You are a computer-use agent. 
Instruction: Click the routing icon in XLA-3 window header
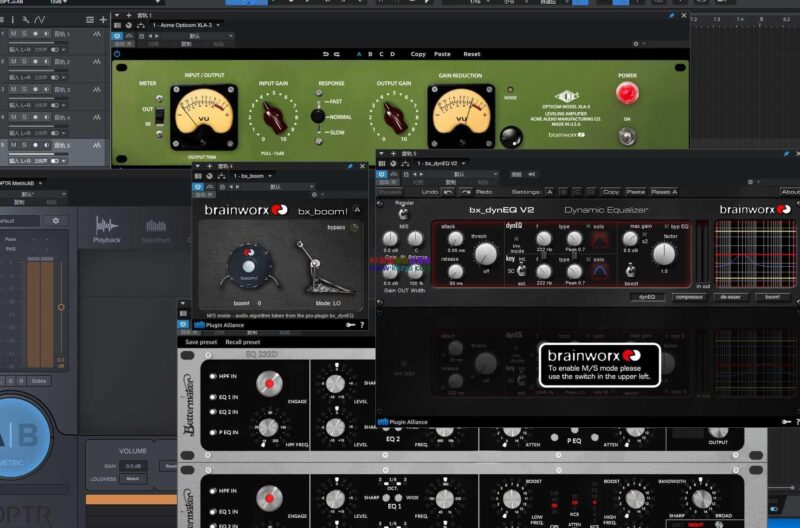click(x=140, y=25)
